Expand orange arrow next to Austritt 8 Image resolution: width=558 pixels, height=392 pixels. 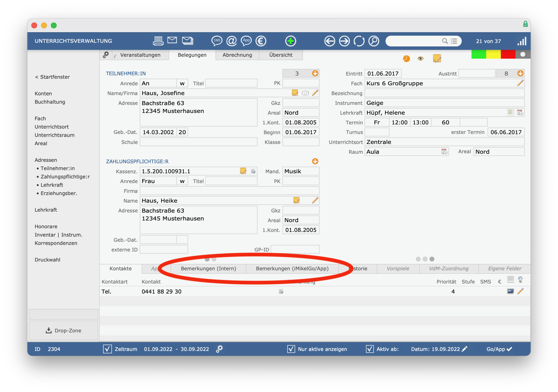click(x=520, y=73)
